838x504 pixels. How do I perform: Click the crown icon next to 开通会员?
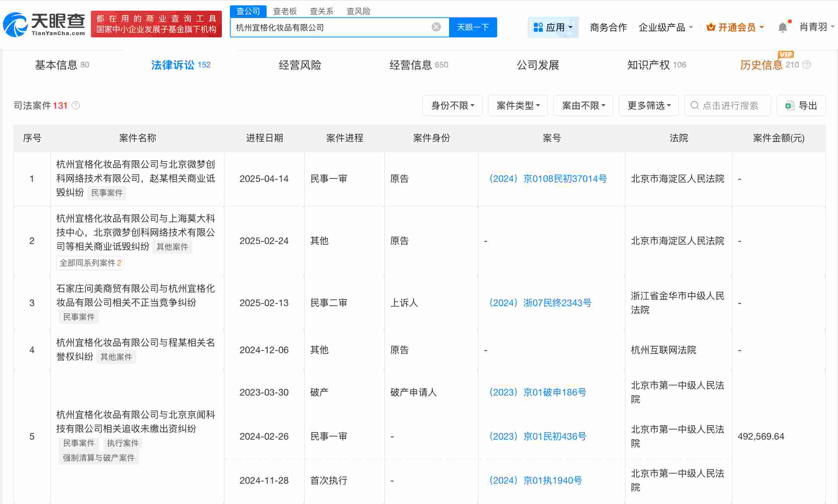(710, 27)
